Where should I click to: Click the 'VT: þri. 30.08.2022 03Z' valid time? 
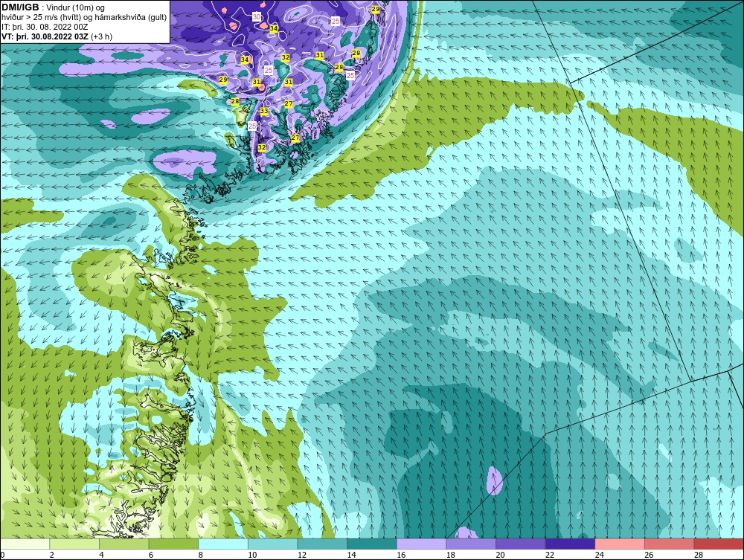pyautogui.click(x=45, y=36)
